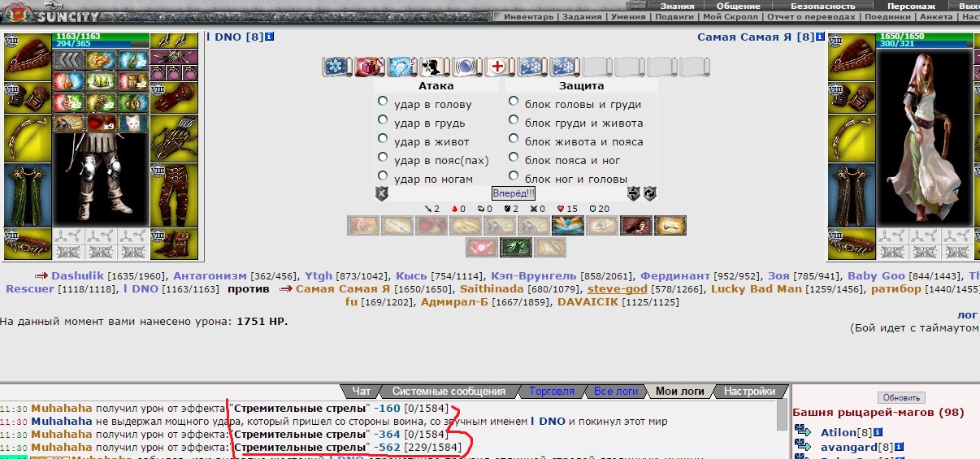The image size is (980, 459).
Task: Click the refresh shield icon
Action: 650,193
